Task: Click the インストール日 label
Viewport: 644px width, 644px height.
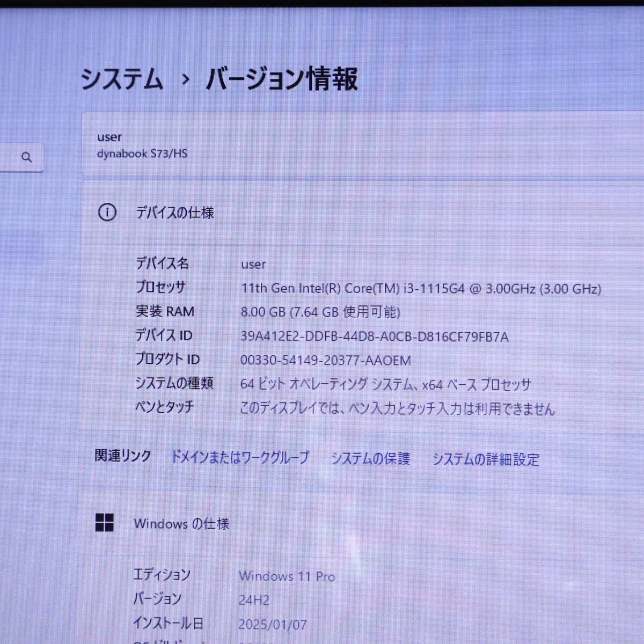Action: (x=168, y=623)
